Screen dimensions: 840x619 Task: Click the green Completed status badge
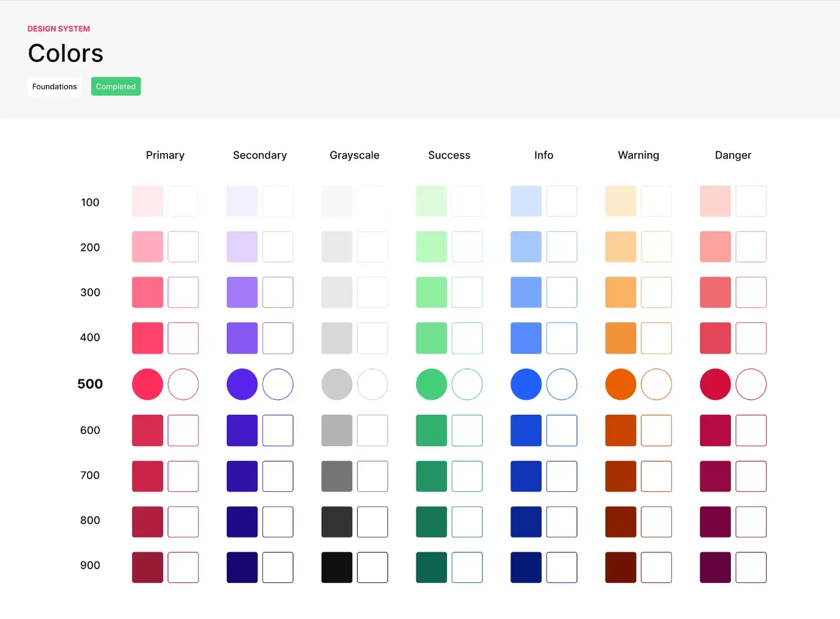pyautogui.click(x=116, y=86)
